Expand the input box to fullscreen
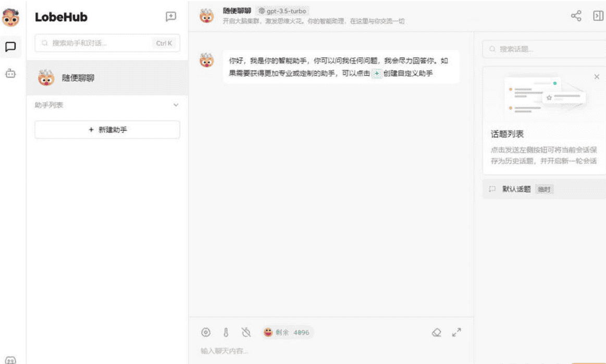 (456, 332)
